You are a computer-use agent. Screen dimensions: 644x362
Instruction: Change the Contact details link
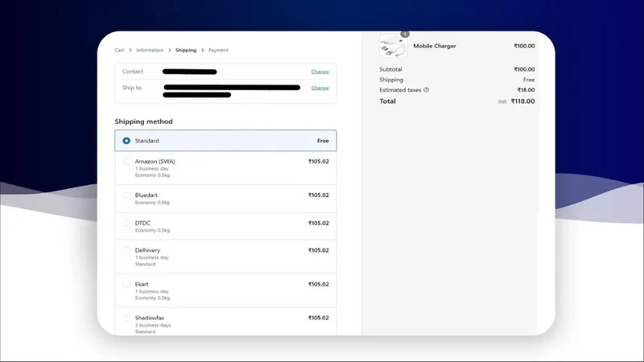pyautogui.click(x=320, y=72)
